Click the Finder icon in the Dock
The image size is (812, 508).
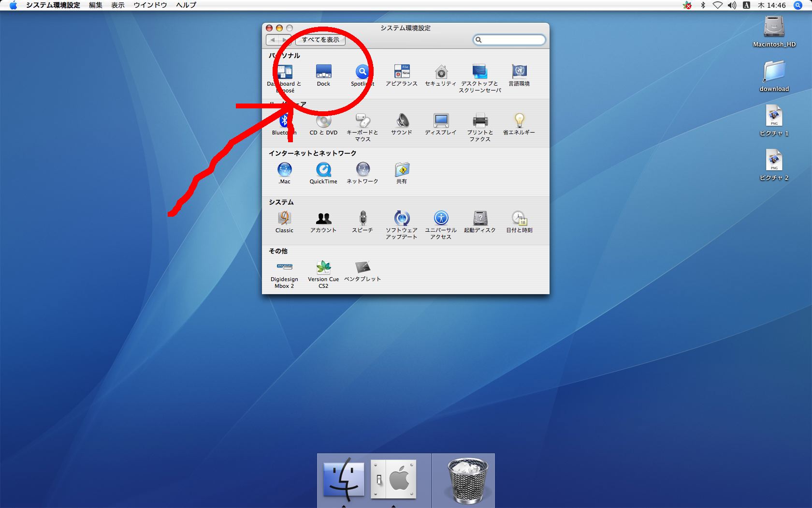click(x=344, y=479)
